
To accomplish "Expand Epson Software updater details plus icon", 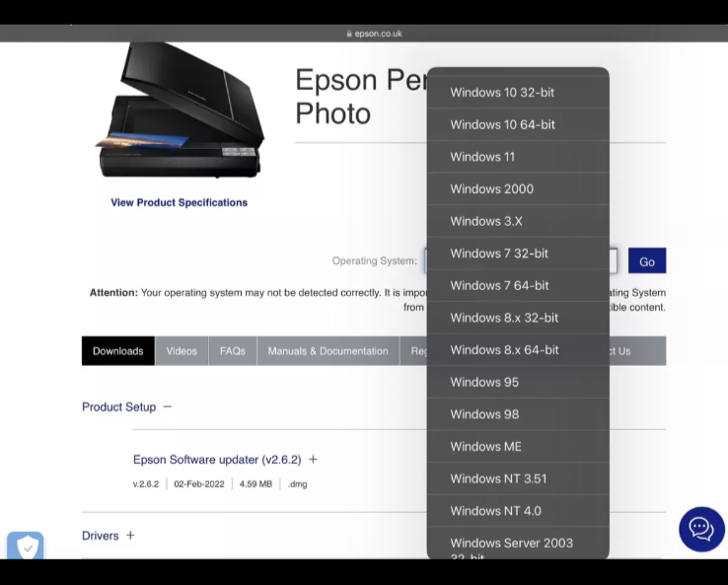I will coord(313,459).
